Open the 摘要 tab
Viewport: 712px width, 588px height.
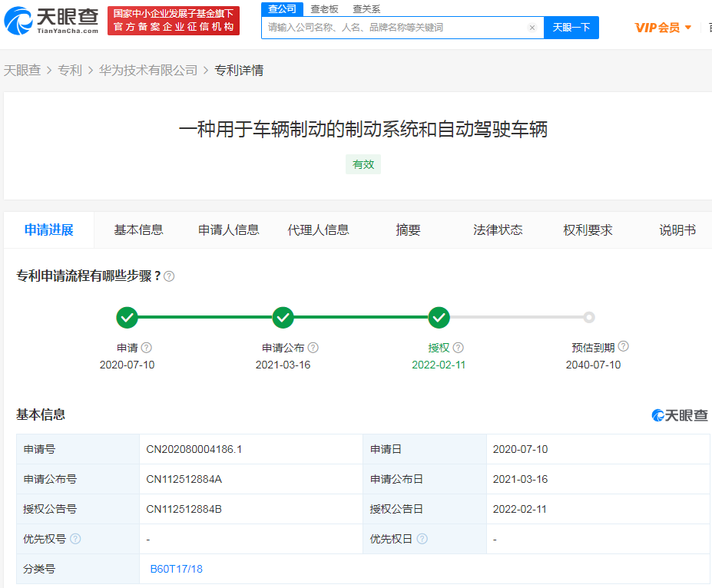tap(406, 230)
